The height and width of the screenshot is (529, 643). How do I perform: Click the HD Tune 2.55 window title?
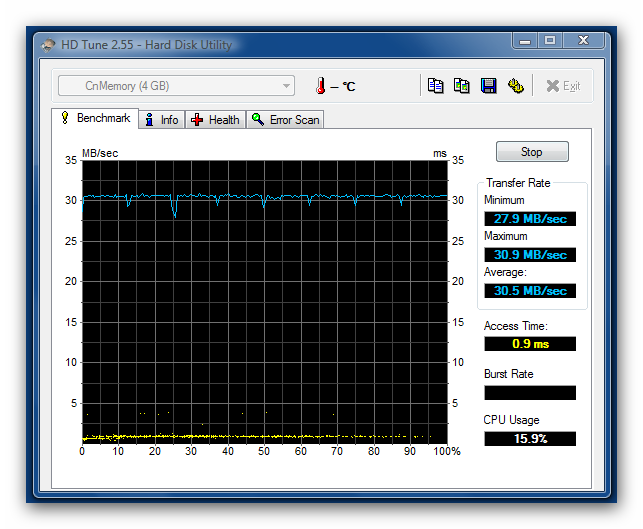(x=146, y=45)
